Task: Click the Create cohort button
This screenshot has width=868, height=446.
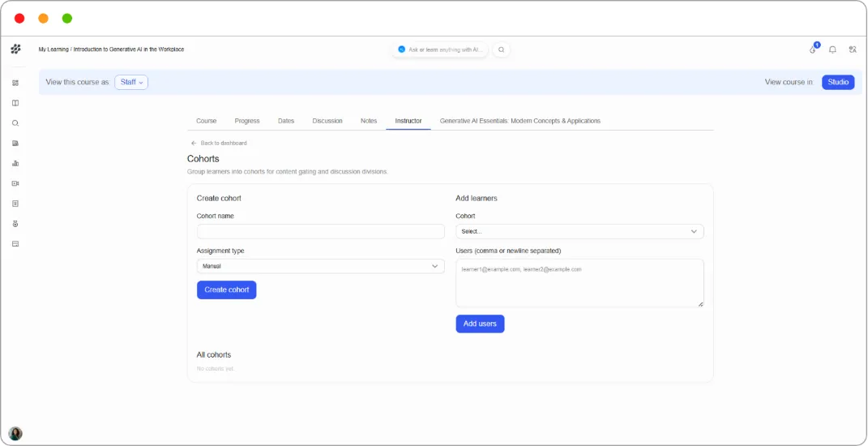Action: coord(226,289)
